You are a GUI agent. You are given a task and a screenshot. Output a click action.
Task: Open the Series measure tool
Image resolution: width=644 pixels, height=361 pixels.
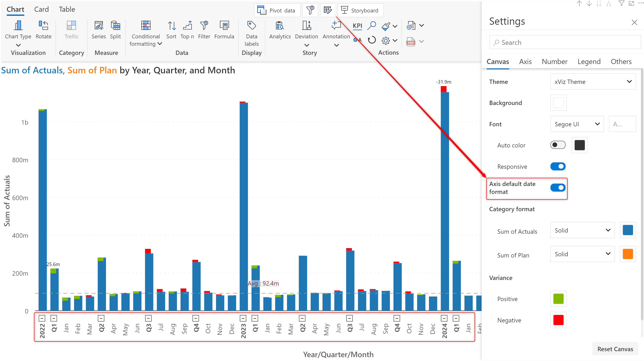point(99,25)
